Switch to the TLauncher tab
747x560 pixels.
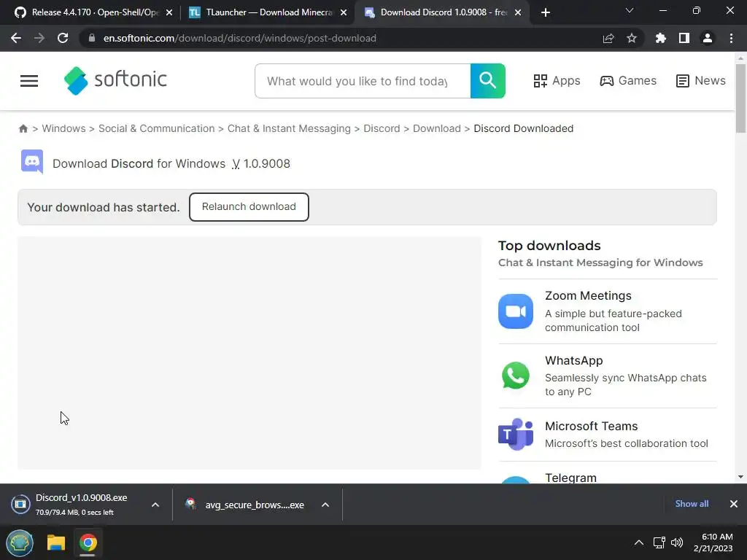268,12
